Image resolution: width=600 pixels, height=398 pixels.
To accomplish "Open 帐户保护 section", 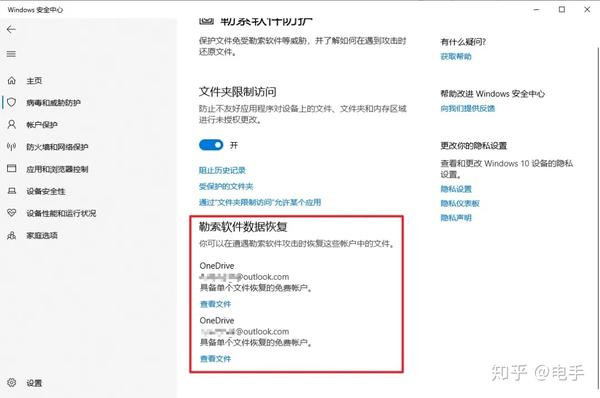I will point(42,125).
